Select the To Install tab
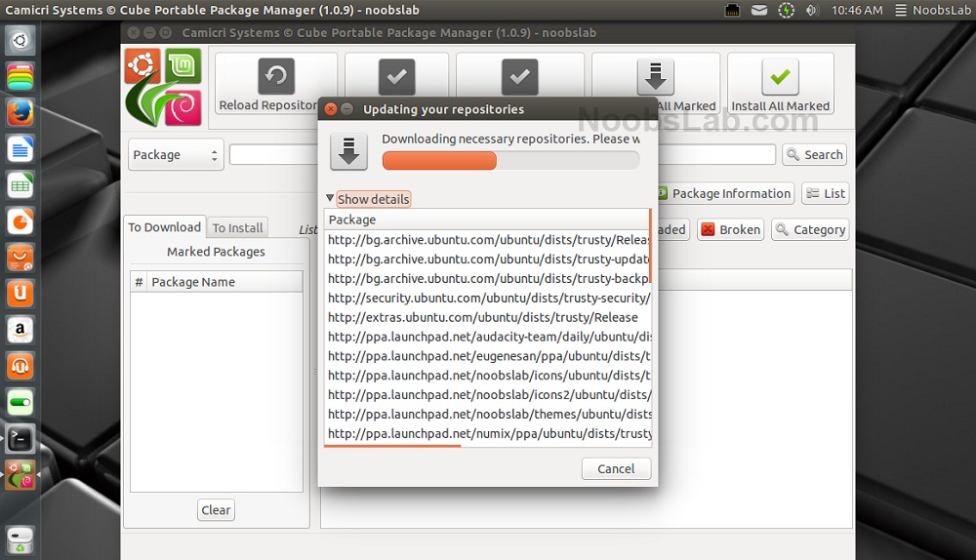 point(237,227)
